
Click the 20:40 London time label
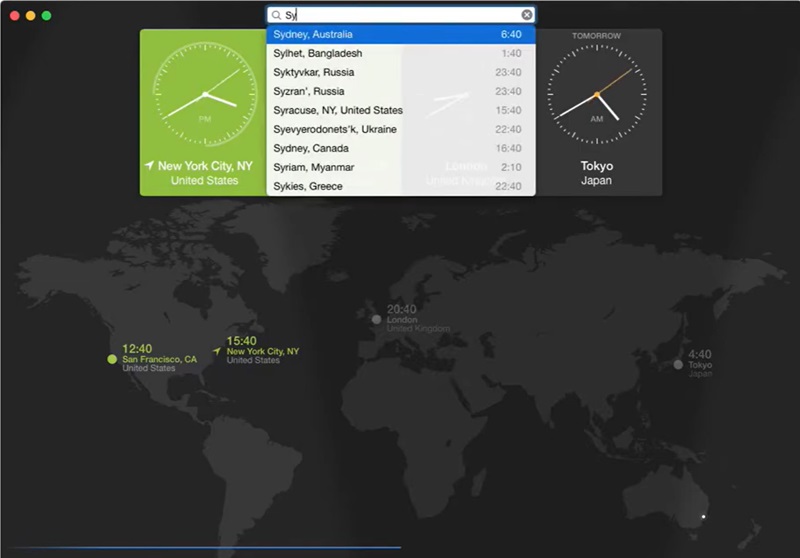click(x=402, y=309)
